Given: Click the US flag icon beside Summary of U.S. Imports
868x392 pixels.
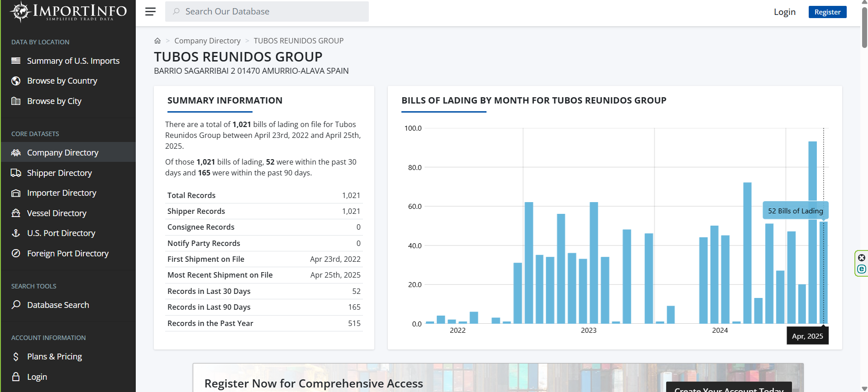Looking at the screenshot, I should (16, 61).
